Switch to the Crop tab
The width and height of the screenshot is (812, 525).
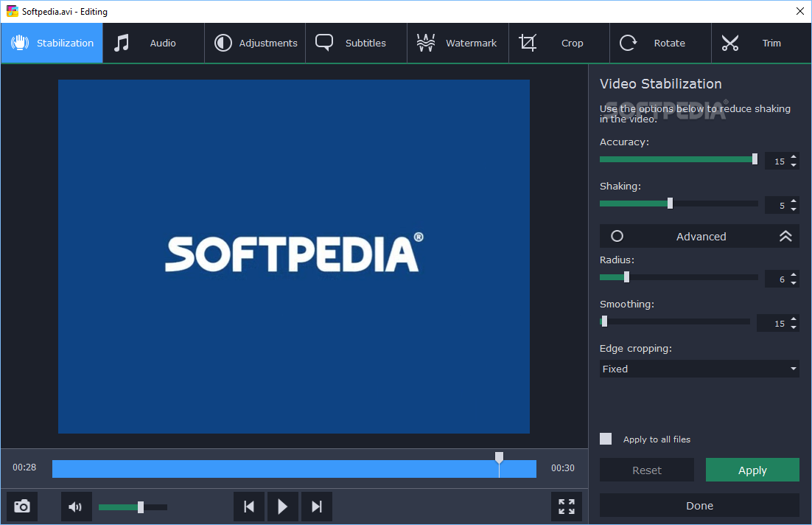pos(559,43)
